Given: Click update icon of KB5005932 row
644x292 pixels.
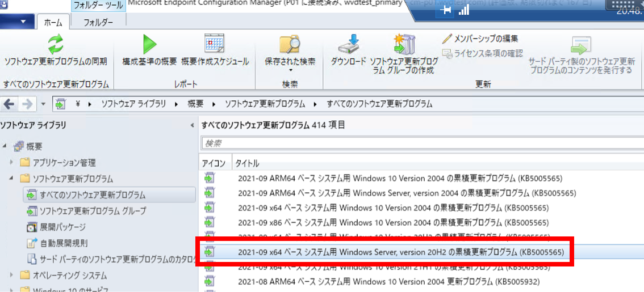Looking at the screenshot, I should pos(210,281).
